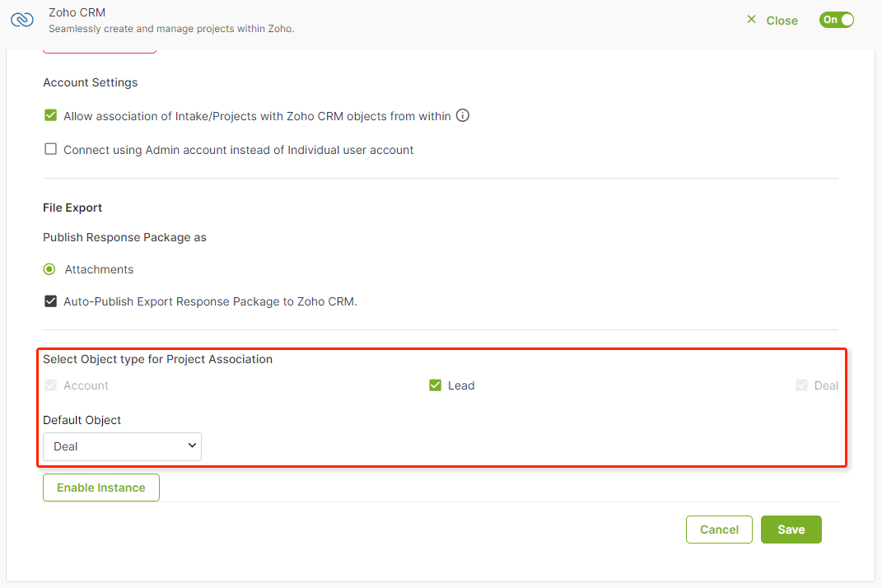This screenshot has width=882, height=588.
Task: Toggle the Deal object type checkbox
Action: [x=801, y=385]
